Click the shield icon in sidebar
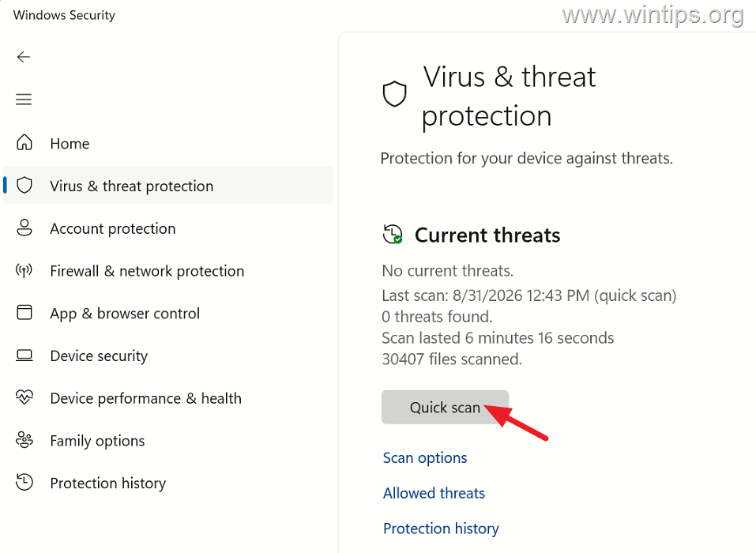 point(24,185)
